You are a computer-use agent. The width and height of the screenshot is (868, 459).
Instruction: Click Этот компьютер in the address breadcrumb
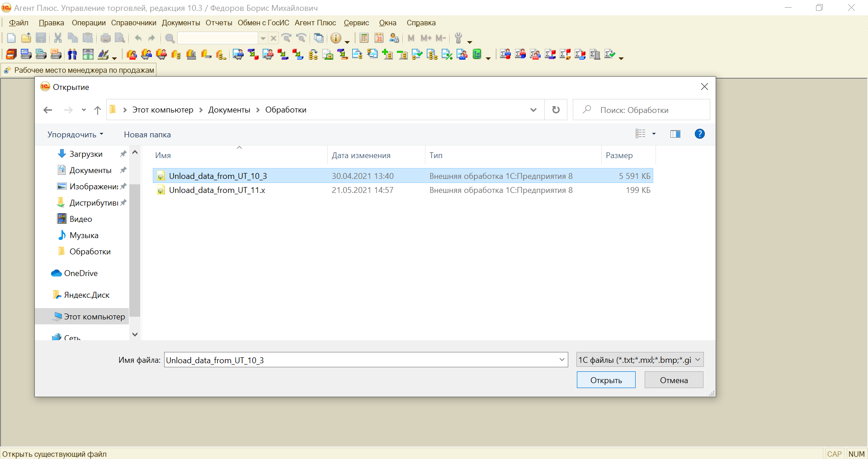(x=163, y=110)
